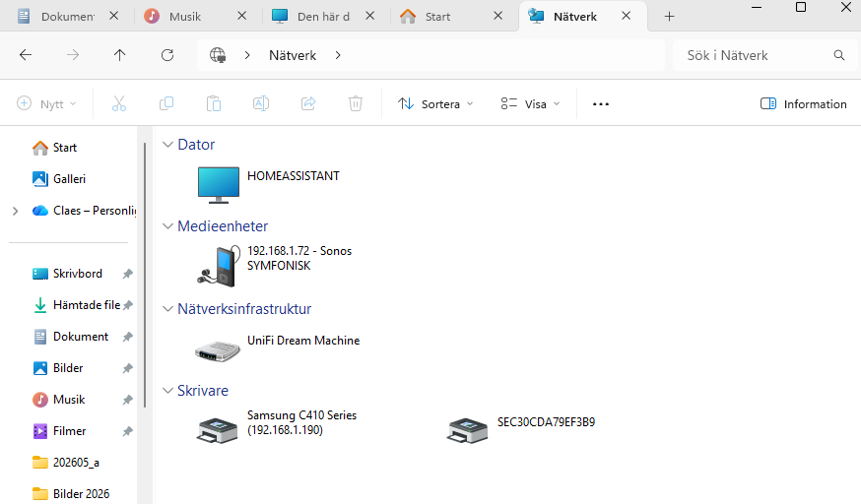This screenshot has width=861, height=504.
Task: Click the magnifier search icon
Action: pos(839,55)
